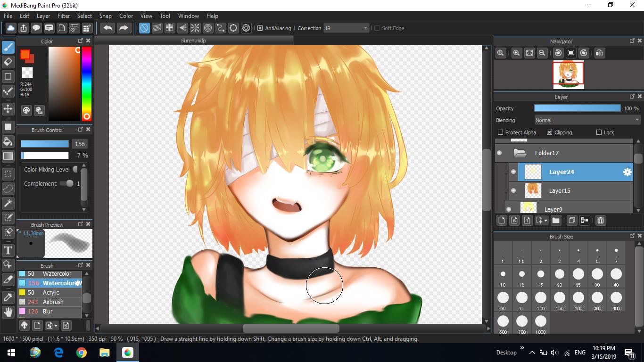Open the Blending mode dropdown
The image size is (644, 362).
coord(586,120)
